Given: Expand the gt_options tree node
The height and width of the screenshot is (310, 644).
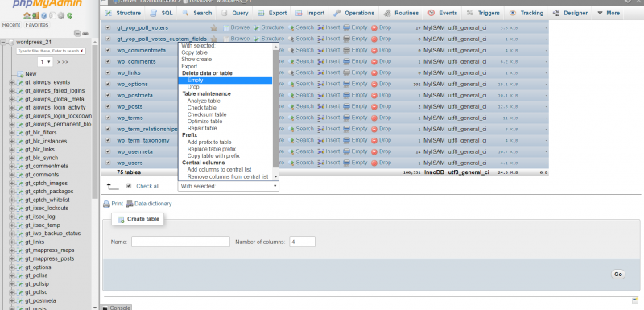Looking at the screenshot, I should click(x=11, y=267).
